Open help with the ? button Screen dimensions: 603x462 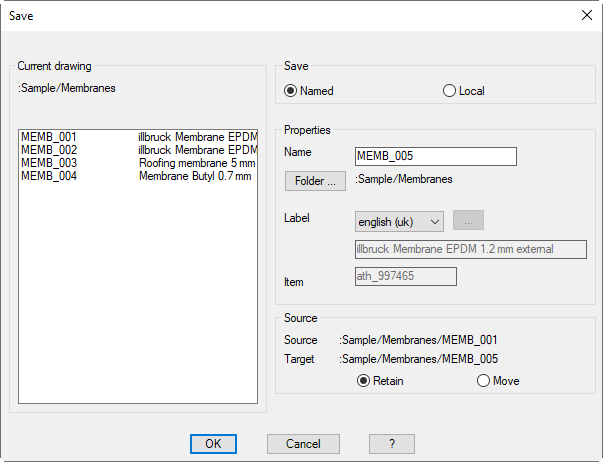pyautogui.click(x=391, y=444)
